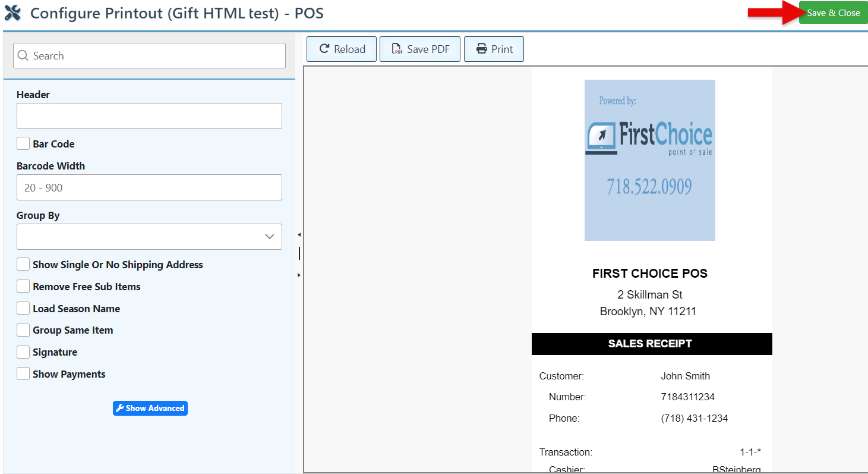Click the magnifier icon in search box
Screen dimensions: 868x474
(x=23, y=56)
